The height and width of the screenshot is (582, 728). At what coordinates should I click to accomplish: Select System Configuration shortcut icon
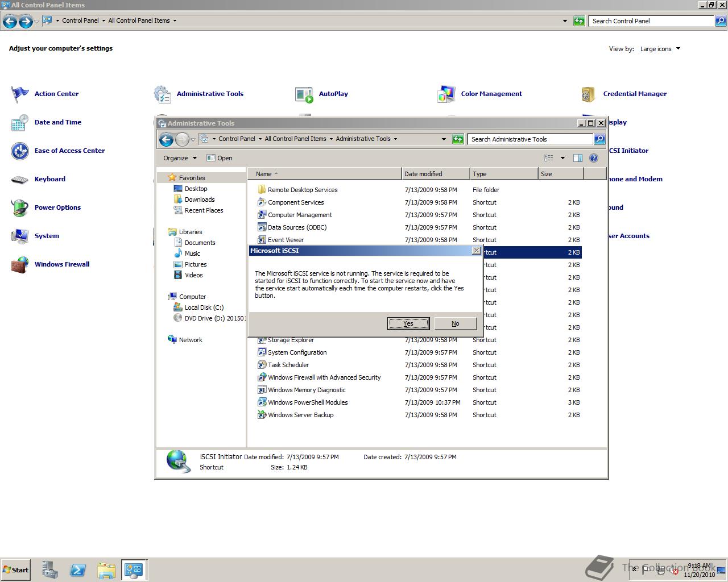[262, 352]
